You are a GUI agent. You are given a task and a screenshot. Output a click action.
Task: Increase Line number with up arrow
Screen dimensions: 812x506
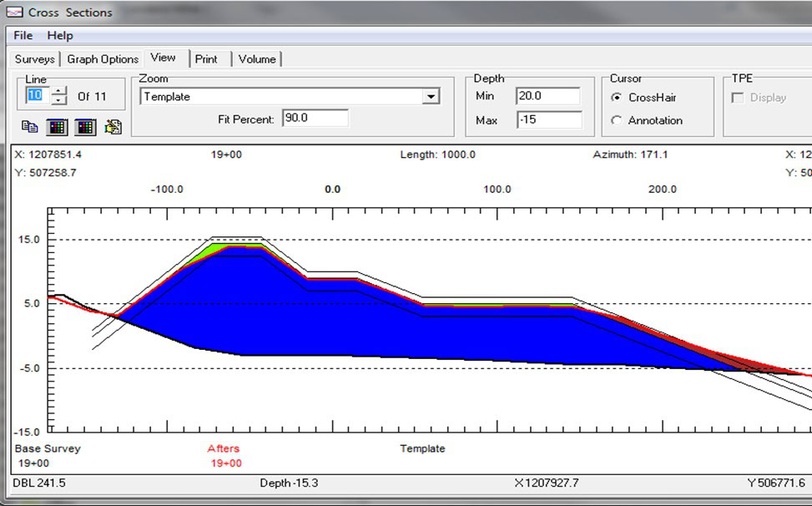pyautogui.click(x=59, y=91)
